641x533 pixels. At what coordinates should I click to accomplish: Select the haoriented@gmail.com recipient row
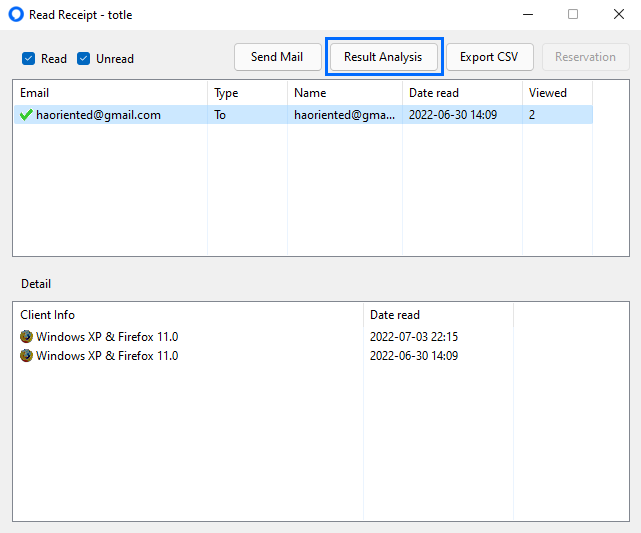pyautogui.click(x=303, y=115)
